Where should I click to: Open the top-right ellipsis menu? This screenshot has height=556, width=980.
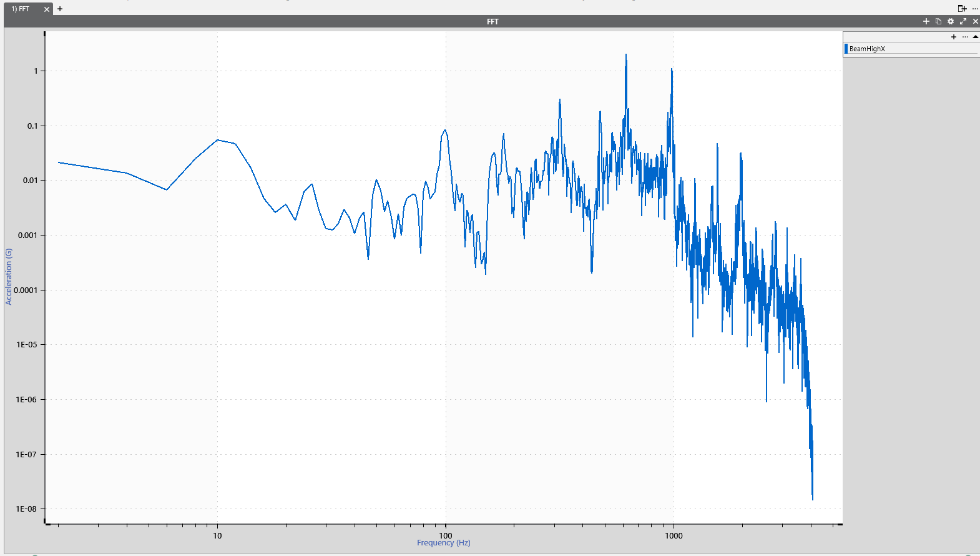point(975,9)
